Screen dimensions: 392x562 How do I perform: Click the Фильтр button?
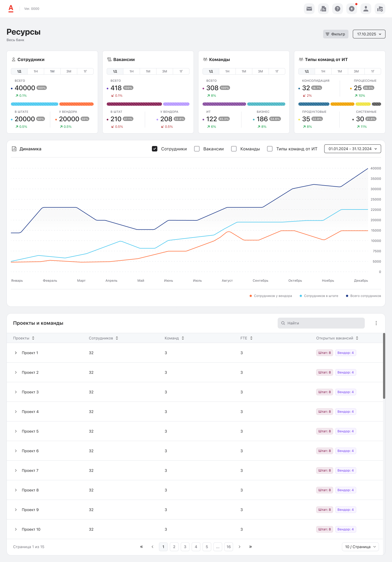pyautogui.click(x=335, y=34)
